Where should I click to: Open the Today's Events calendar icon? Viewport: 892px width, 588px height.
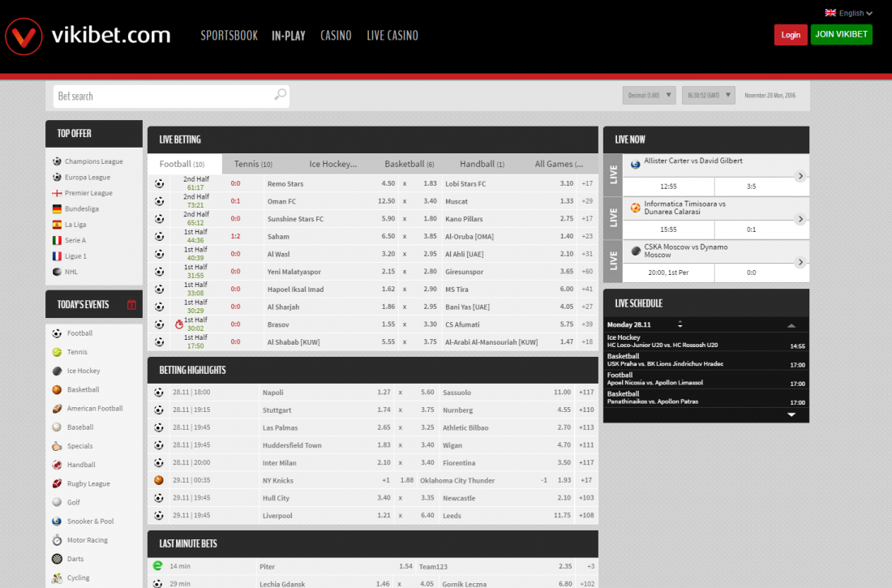pos(131,304)
